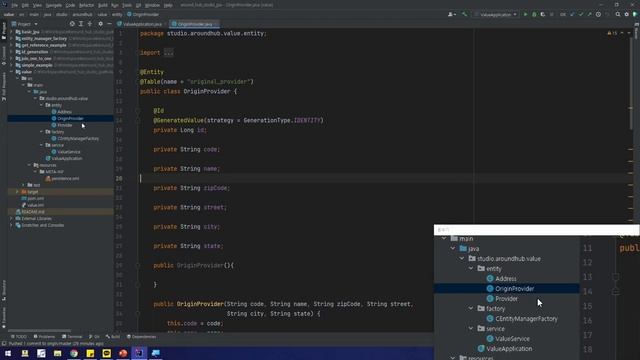Viewport: 640px width, 360px height.
Task: Open the ValueApplication run configuration dropdown
Action: pos(496,14)
